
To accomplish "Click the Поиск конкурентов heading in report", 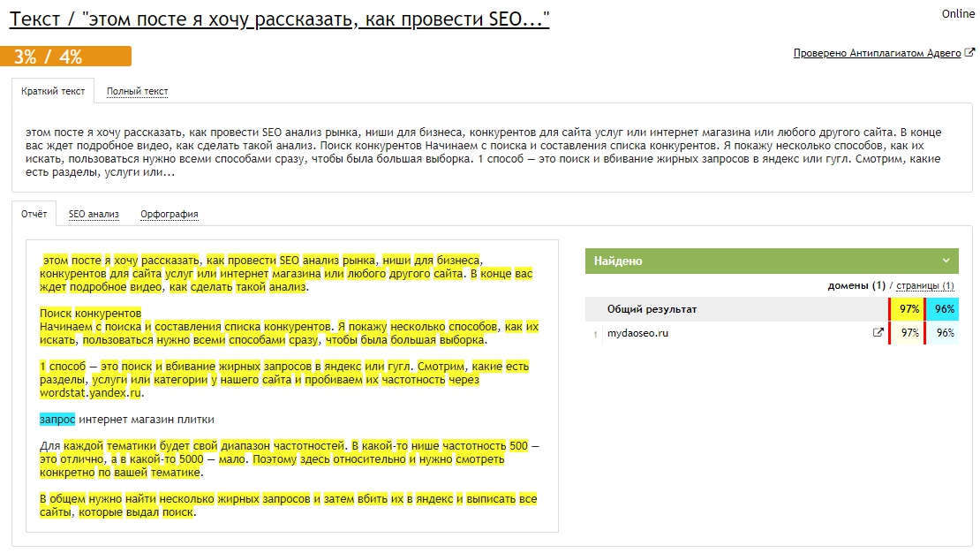I will click(91, 313).
